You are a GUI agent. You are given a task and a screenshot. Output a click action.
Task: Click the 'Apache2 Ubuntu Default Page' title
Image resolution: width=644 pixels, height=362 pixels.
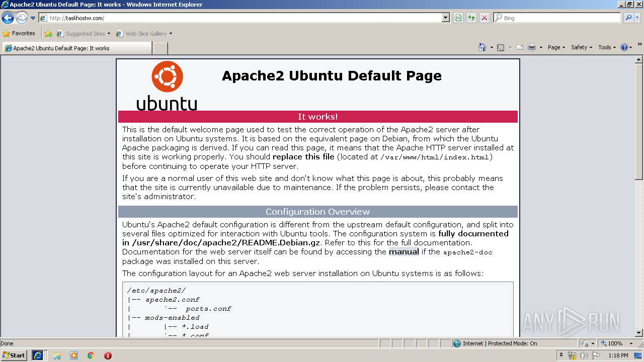click(332, 76)
